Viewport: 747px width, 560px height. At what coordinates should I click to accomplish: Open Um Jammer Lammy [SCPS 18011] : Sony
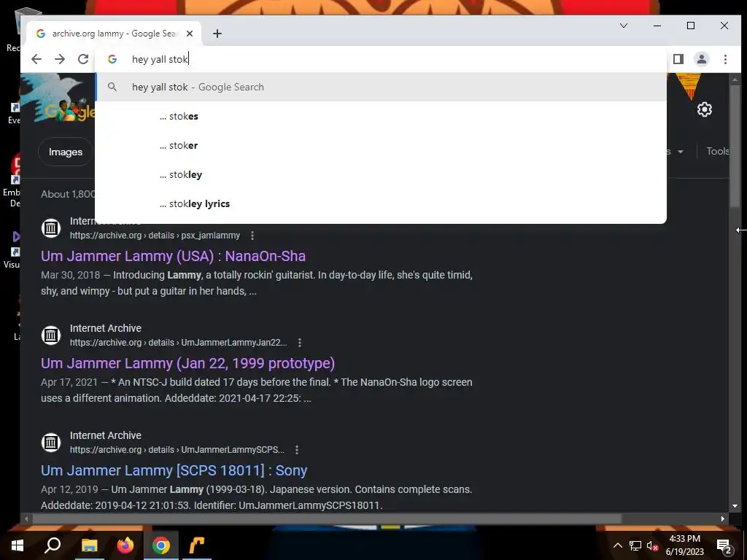point(174,470)
